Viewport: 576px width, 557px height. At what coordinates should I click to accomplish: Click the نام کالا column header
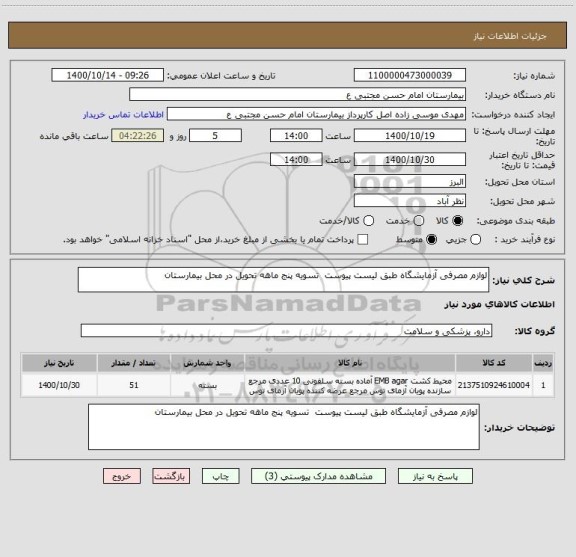point(350,363)
